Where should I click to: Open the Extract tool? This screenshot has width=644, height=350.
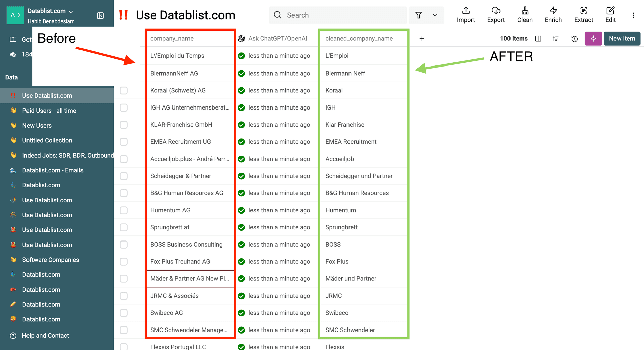point(583,15)
